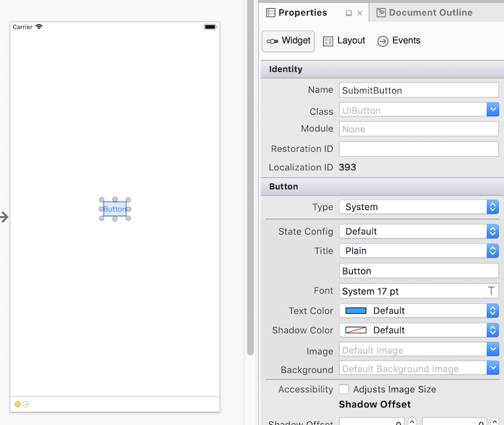Open the font picker via the T icon

click(x=493, y=291)
